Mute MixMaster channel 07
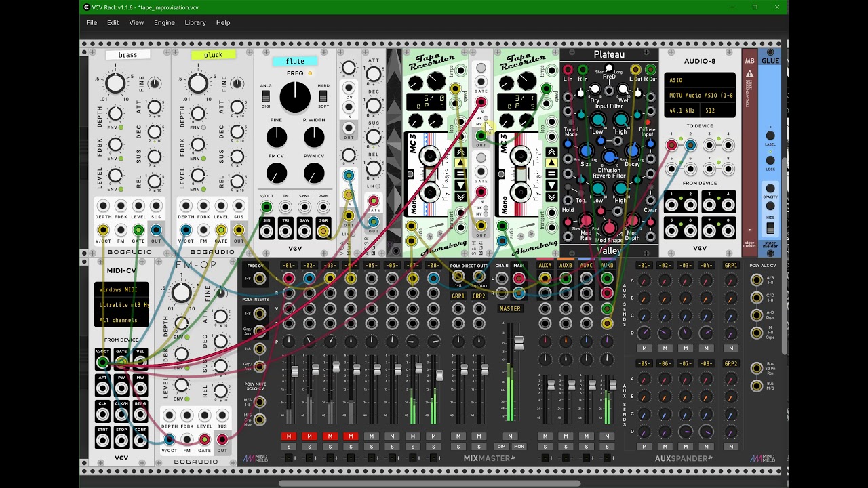The image size is (868, 488). (x=413, y=436)
